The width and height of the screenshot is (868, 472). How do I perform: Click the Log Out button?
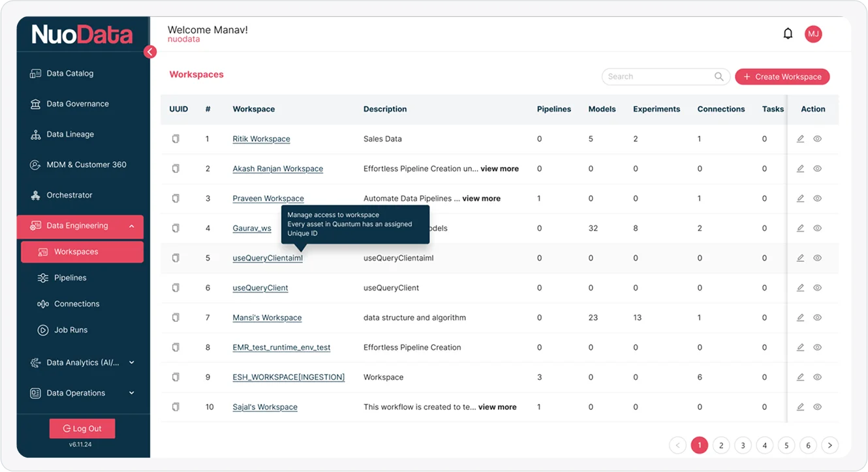click(x=82, y=429)
